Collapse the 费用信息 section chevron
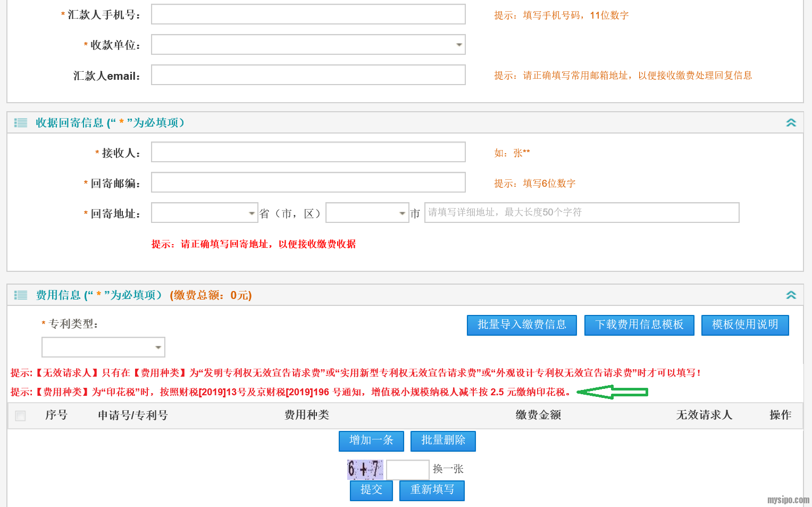The width and height of the screenshot is (812, 507). (791, 295)
